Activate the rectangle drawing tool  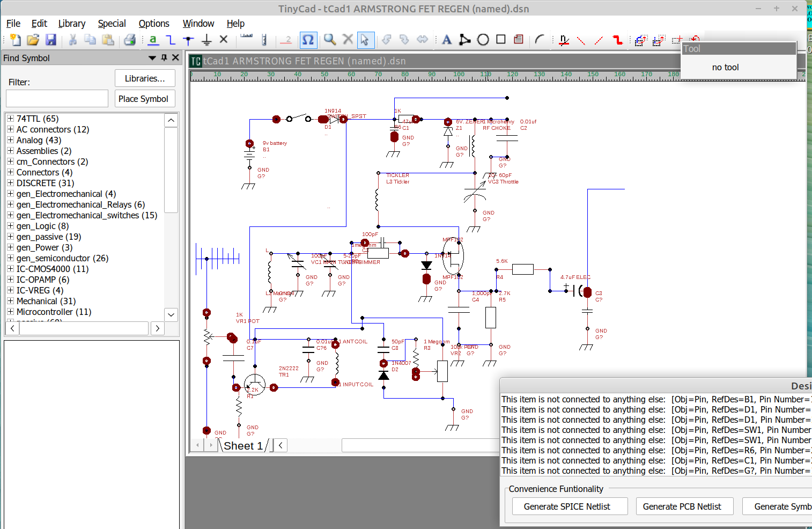(500, 39)
